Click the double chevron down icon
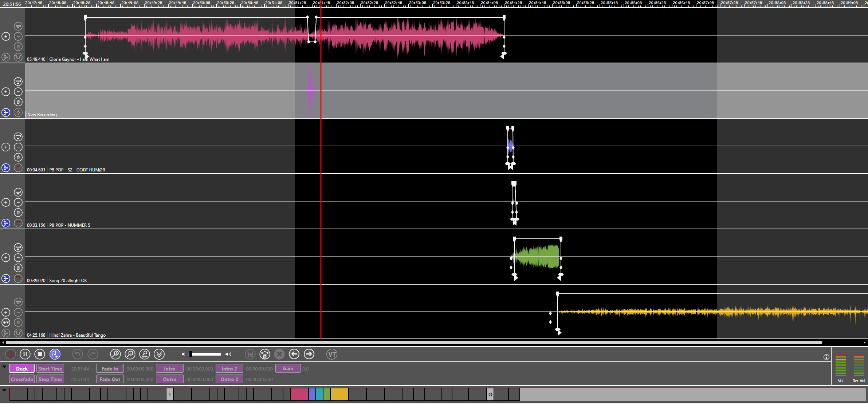 click(159, 354)
